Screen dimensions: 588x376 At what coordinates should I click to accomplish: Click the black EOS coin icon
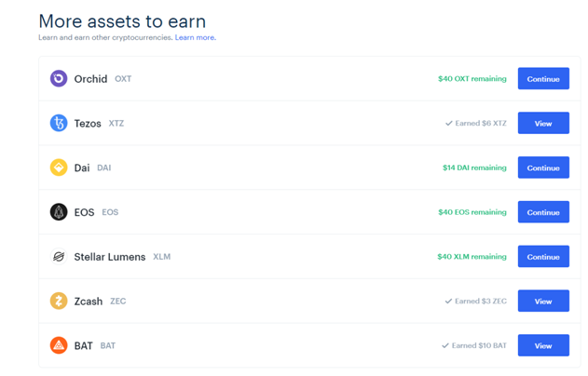59,212
